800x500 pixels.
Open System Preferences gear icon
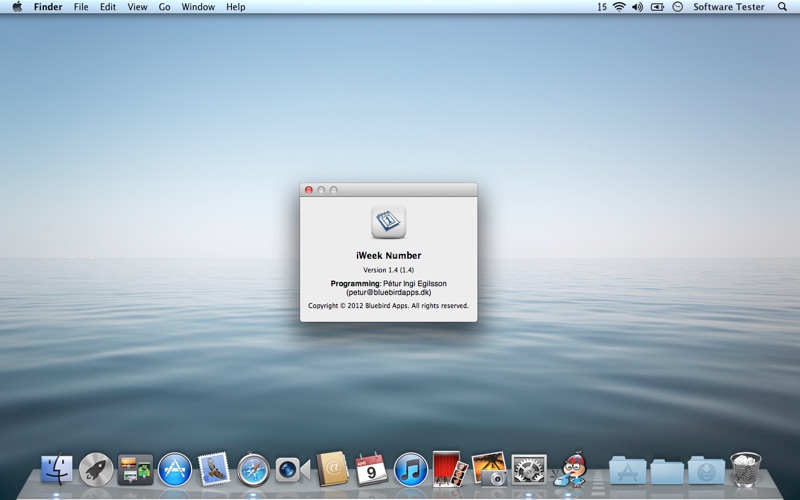529,469
